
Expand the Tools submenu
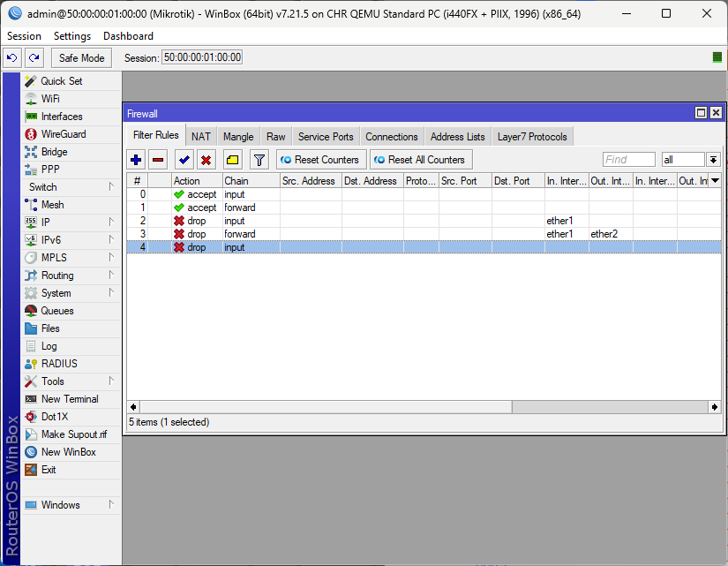(71, 381)
